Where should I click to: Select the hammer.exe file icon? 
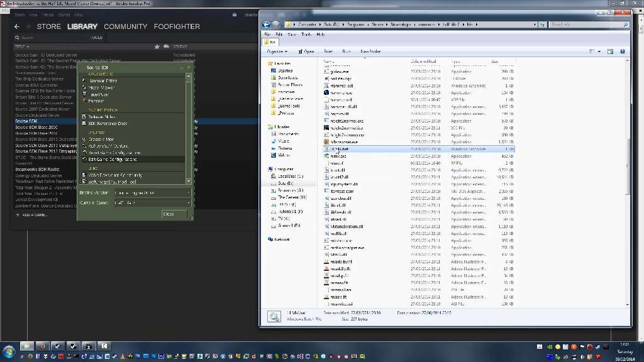point(326,92)
